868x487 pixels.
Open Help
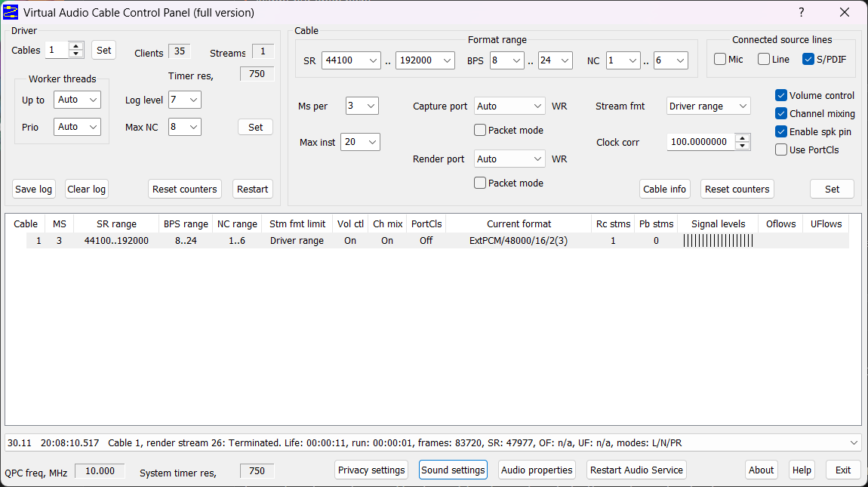point(802,470)
